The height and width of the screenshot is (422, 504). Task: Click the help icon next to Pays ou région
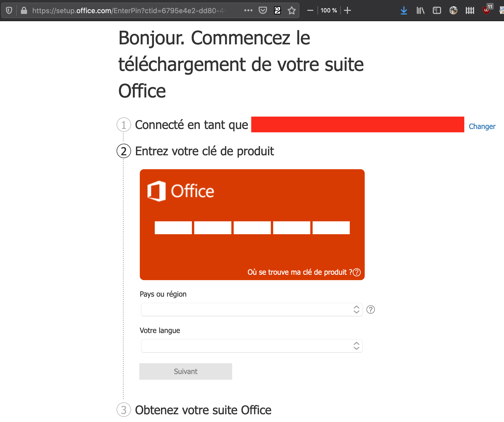click(371, 310)
